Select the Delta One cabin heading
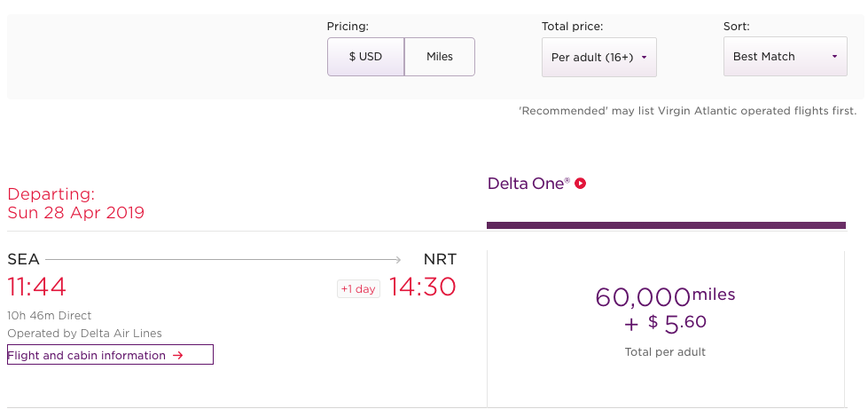Viewport: 868px width, 417px height. 528,184
